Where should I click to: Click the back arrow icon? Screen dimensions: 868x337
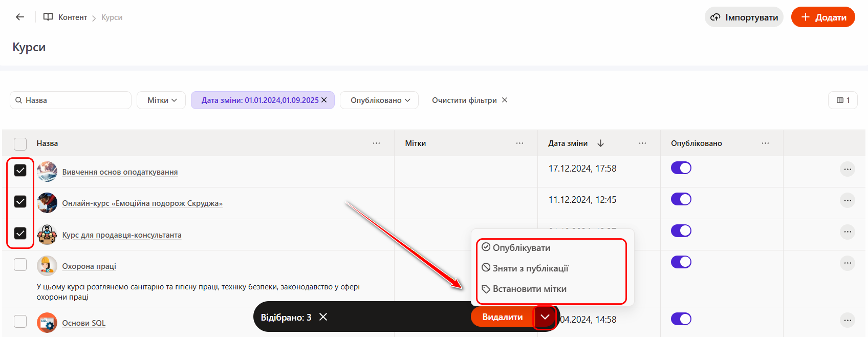pyautogui.click(x=20, y=17)
